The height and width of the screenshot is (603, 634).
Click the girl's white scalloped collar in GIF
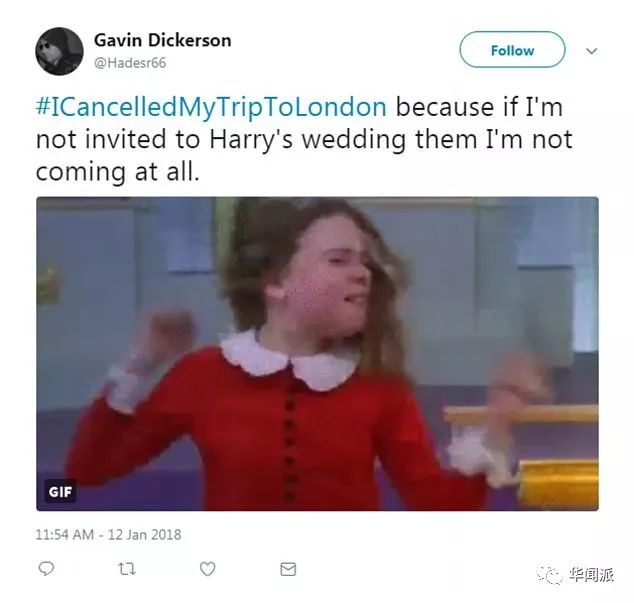(x=289, y=362)
